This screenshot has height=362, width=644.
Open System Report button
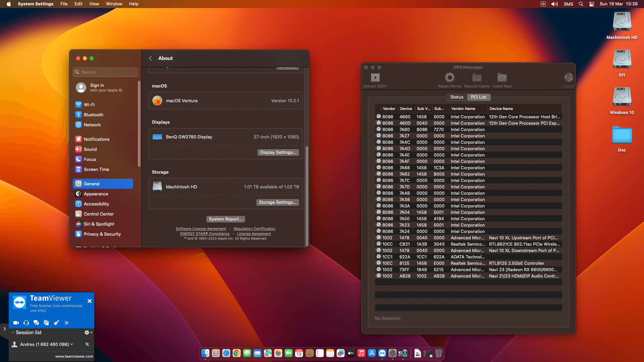[225, 219]
